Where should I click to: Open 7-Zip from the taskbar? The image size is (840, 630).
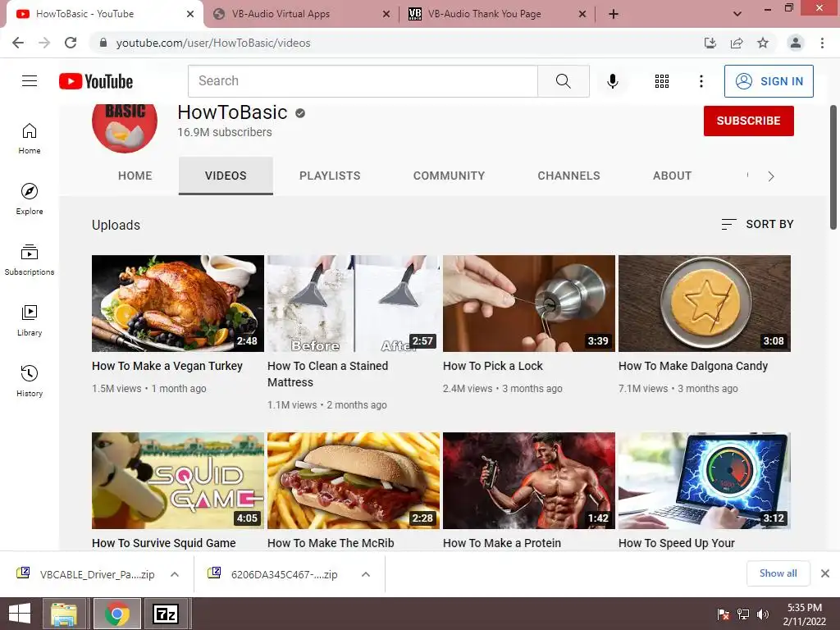pos(166,614)
